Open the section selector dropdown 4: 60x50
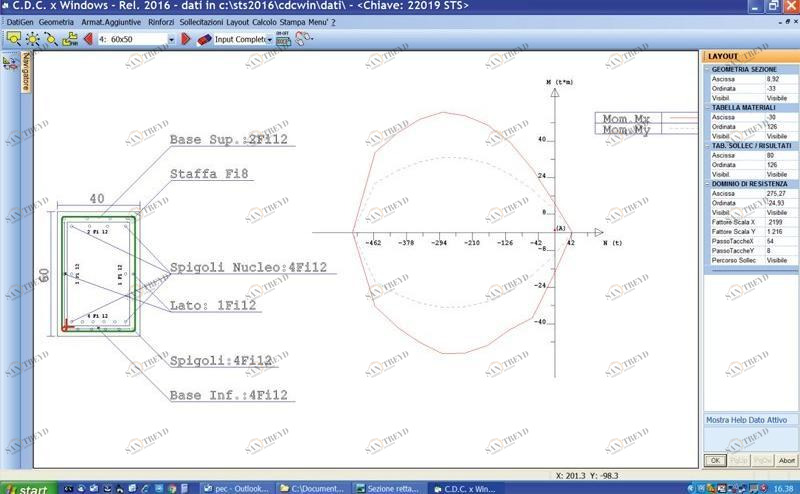Image resolution: width=800 pixels, height=494 pixels. pos(171,40)
